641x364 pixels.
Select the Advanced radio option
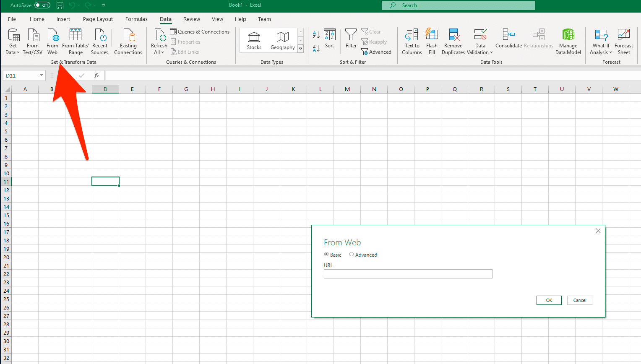click(352, 255)
